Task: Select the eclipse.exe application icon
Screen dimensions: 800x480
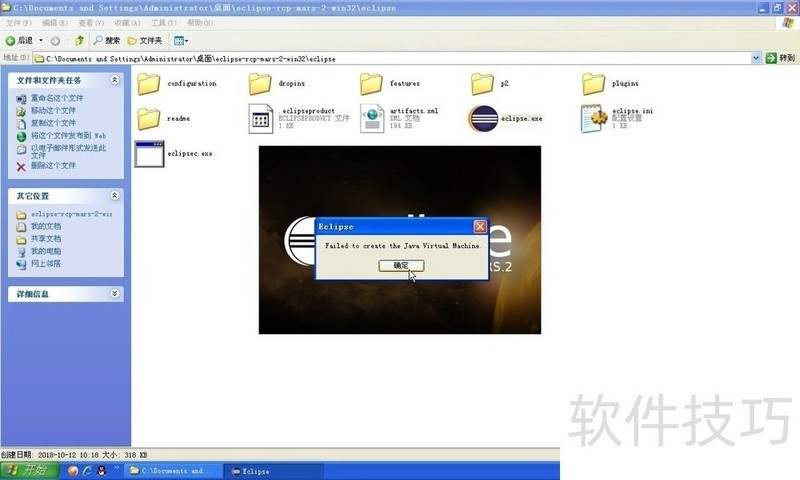Action: tap(483, 118)
